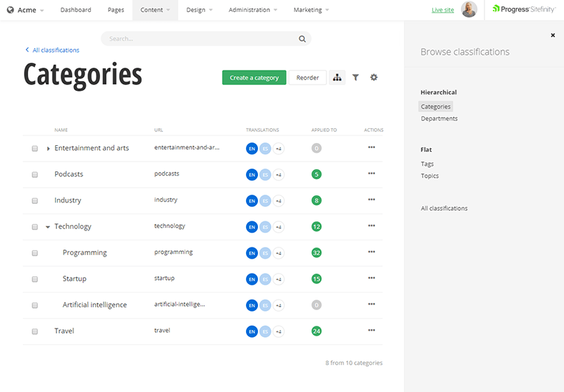Click the Create a category button

pyautogui.click(x=254, y=78)
